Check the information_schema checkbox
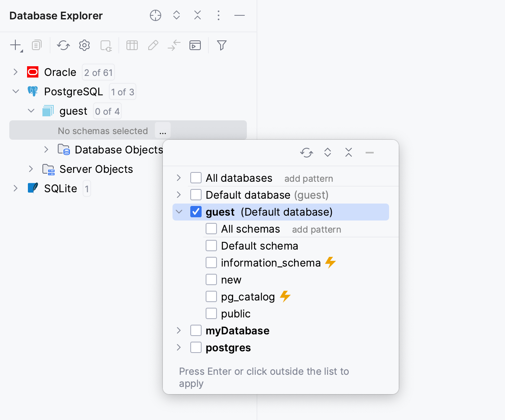505x420 pixels. tap(211, 262)
